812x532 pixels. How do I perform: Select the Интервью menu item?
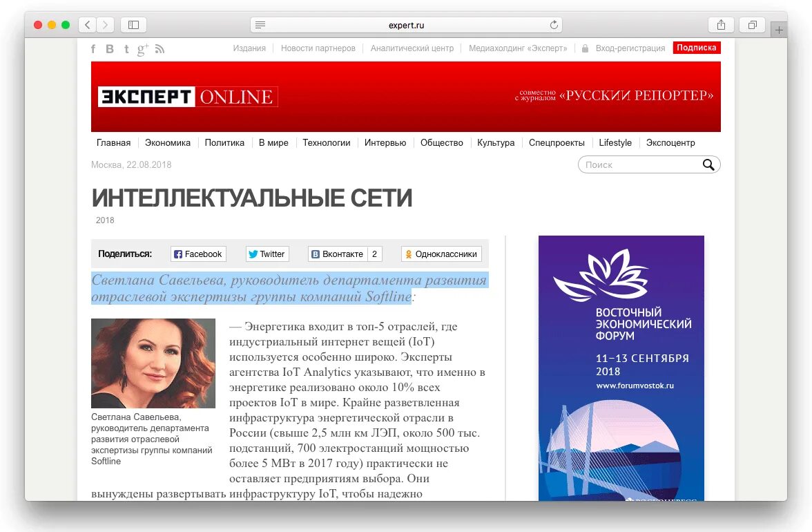[x=385, y=142]
